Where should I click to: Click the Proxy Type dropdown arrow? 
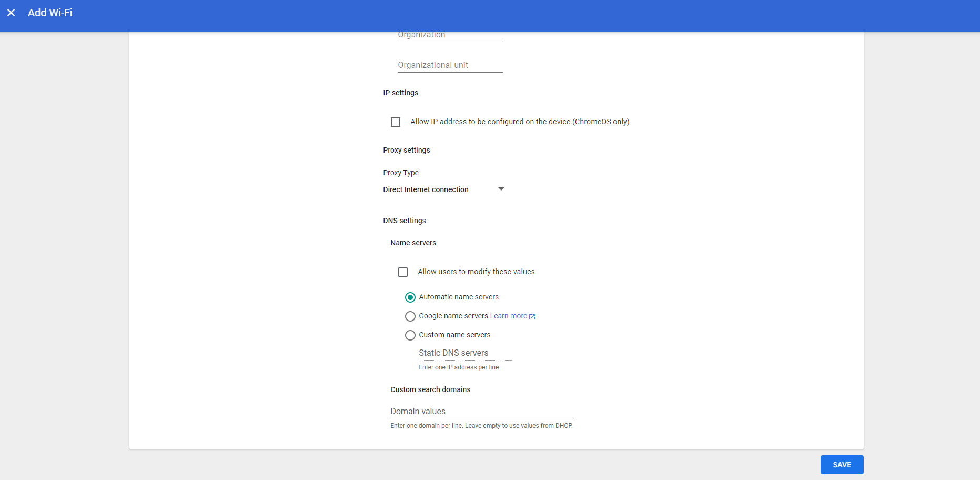tap(501, 189)
